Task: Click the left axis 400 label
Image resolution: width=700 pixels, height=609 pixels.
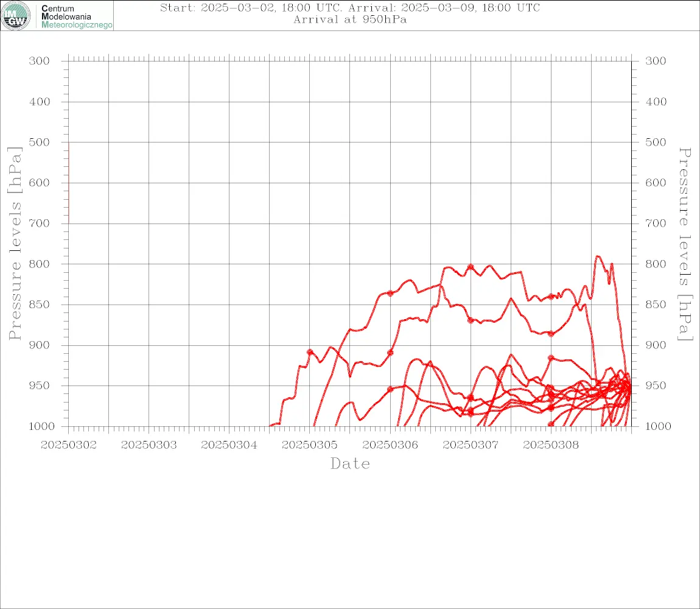Action: coord(40,102)
